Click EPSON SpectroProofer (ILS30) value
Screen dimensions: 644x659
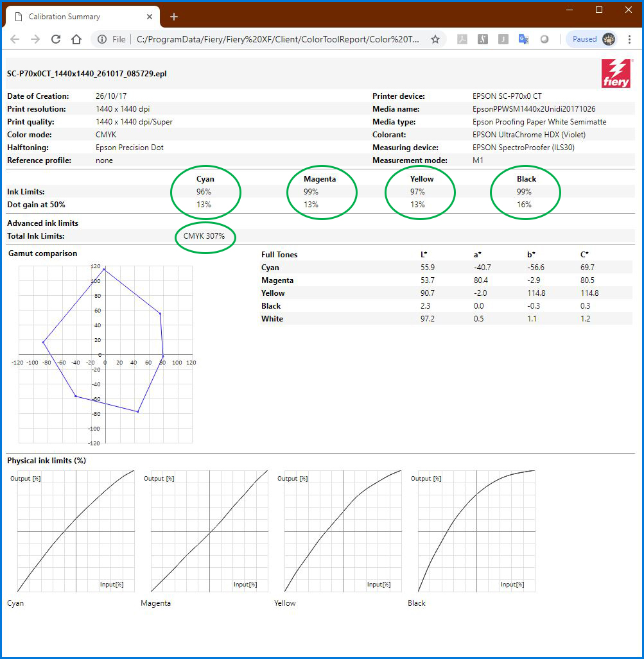tap(523, 148)
